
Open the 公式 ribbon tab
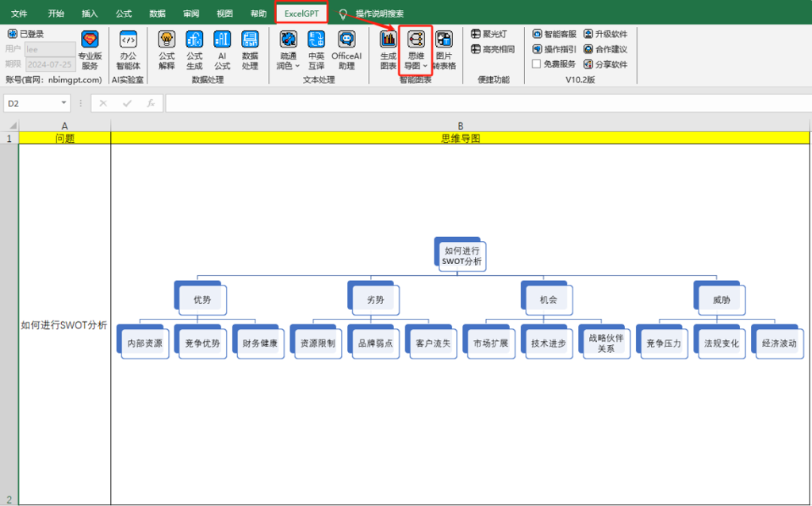pos(123,13)
